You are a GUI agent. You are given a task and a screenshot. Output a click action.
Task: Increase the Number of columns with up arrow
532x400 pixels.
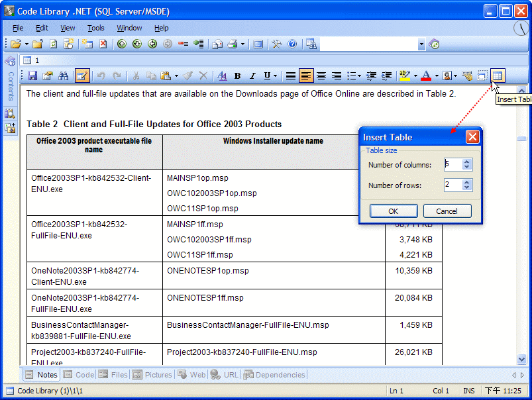point(467,162)
